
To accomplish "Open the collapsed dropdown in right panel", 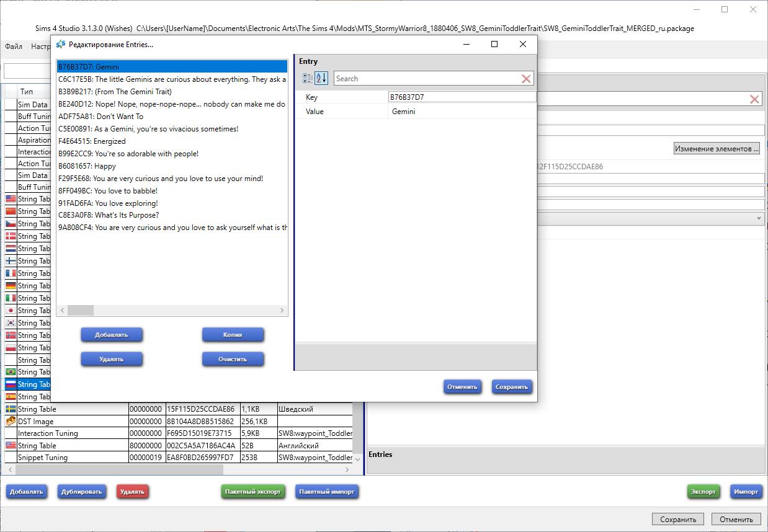I will pos(759,218).
